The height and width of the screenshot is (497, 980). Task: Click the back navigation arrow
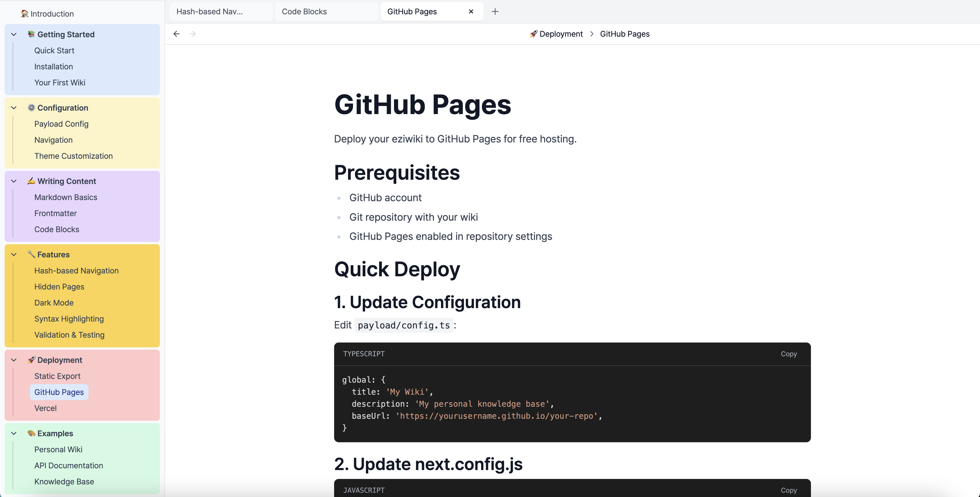176,34
